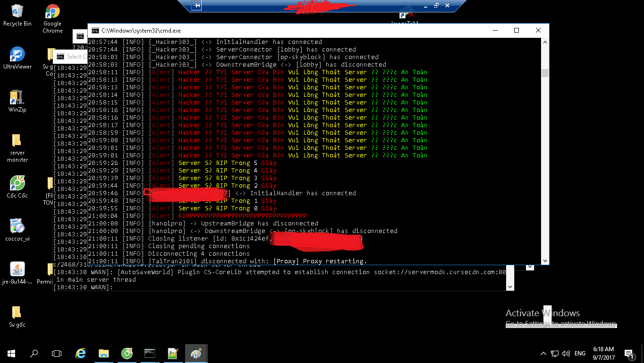Open the volume control tray icon
644x363 pixels.
[x=566, y=354]
